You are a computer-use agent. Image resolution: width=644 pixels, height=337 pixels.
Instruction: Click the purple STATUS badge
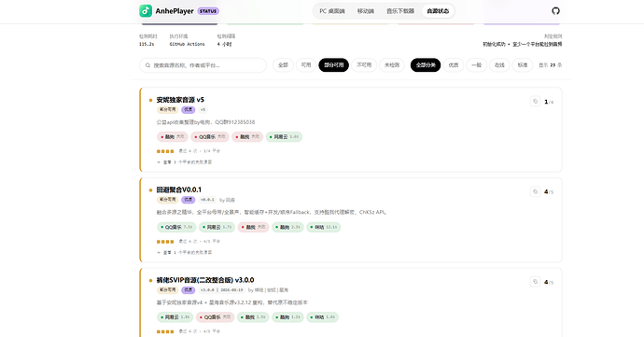click(x=208, y=11)
